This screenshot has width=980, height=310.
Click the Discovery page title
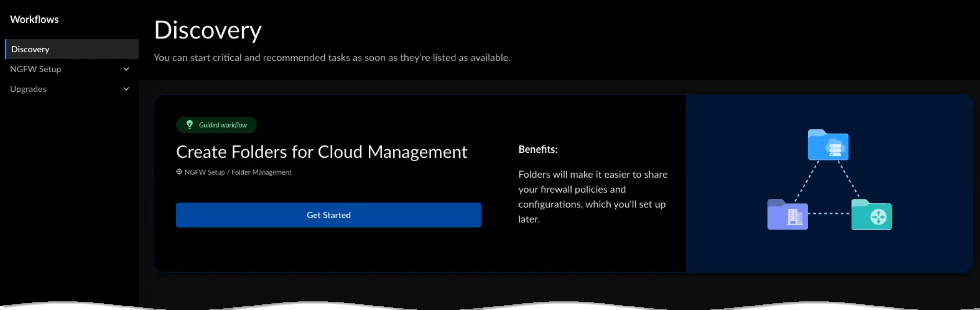tap(208, 30)
